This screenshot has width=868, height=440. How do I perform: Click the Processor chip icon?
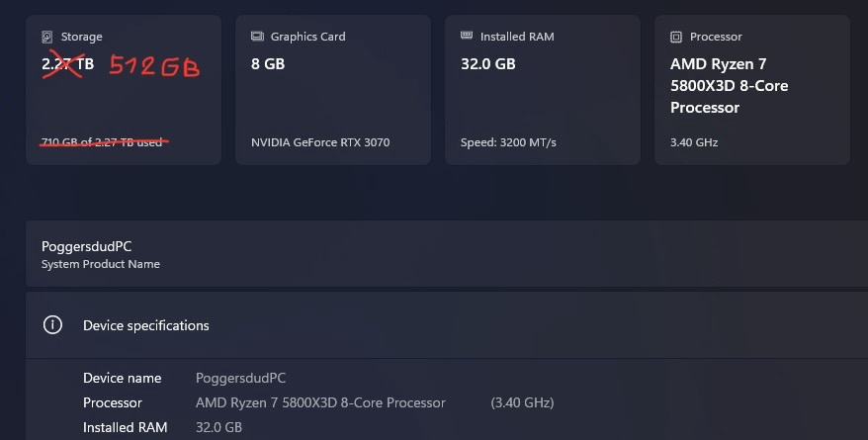tap(676, 37)
